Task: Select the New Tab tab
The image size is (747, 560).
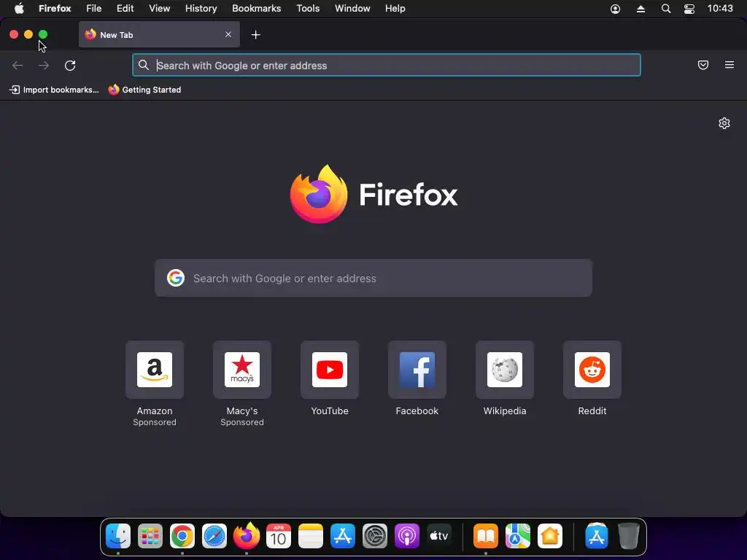Action: [159, 34]
